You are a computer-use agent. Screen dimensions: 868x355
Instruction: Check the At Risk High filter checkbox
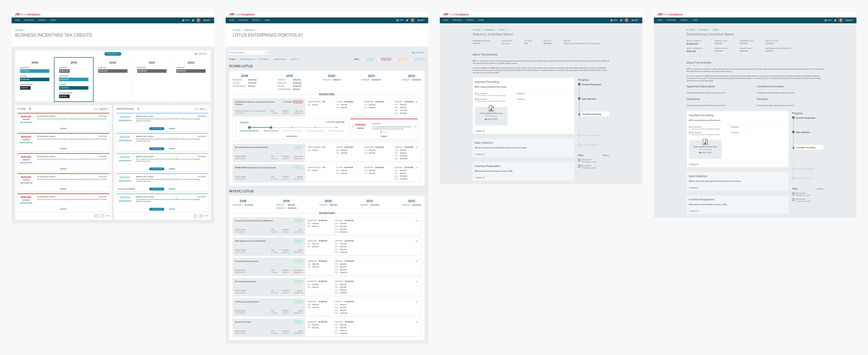(x=379, y=59)
